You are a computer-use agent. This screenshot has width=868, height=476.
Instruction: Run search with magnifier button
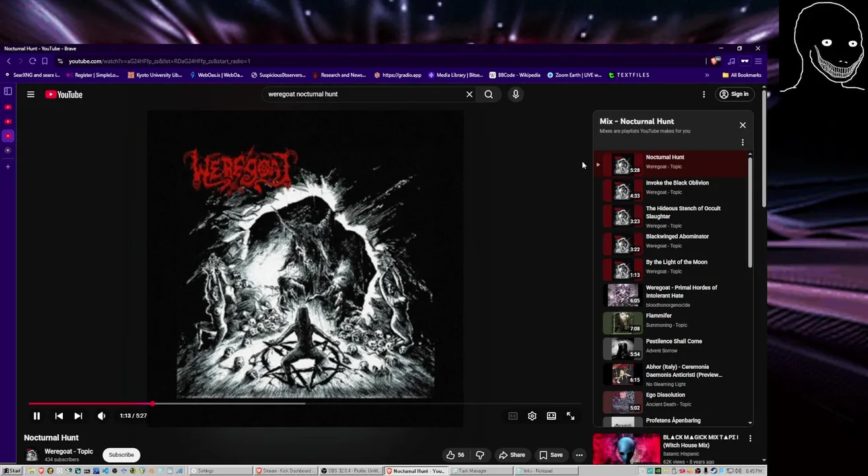[489, 95]
